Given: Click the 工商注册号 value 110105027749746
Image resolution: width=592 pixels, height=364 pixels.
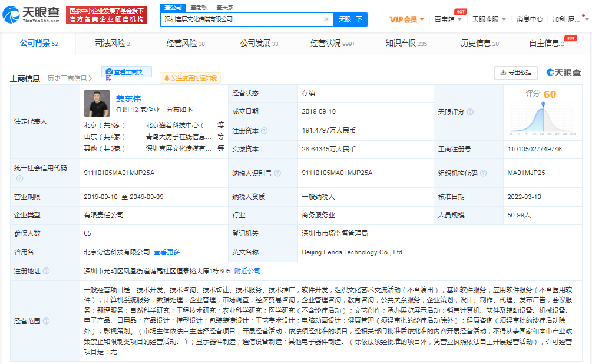Looking at the screenshot, I should click(x=535, y=149).
